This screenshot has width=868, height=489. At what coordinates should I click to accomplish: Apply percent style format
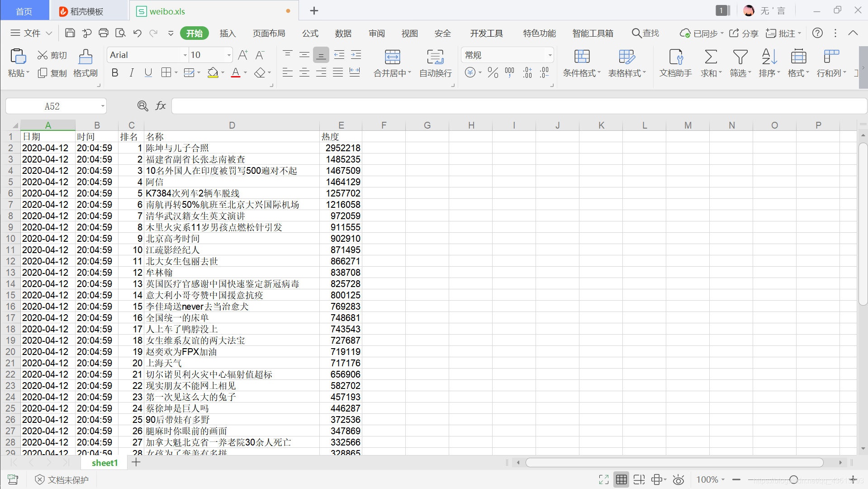pos(493,72)
